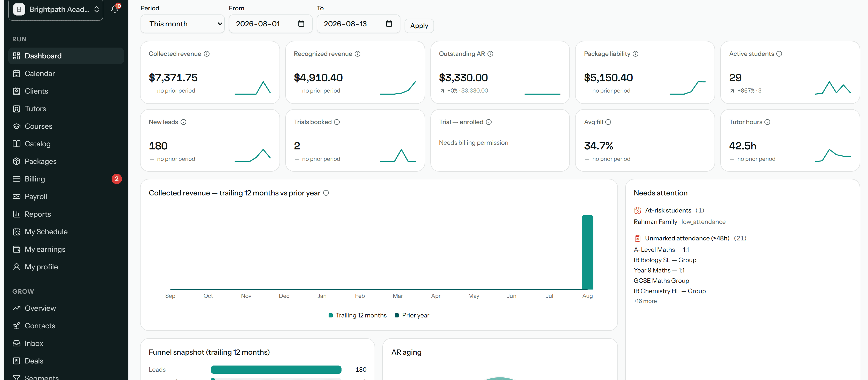Image resolution: width=868 pixels, height=380 pixels.
Task: Click the $3,330.00 outstanding AR value
Action: coord(463,78)
